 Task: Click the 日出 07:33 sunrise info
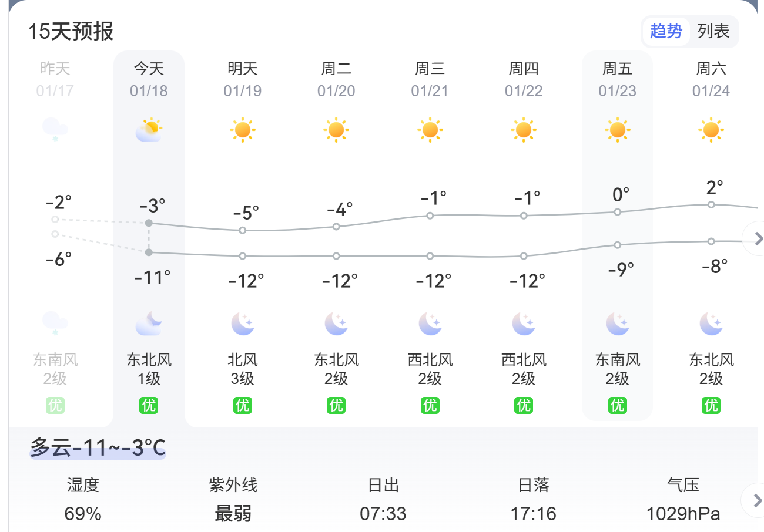point(383,500)
